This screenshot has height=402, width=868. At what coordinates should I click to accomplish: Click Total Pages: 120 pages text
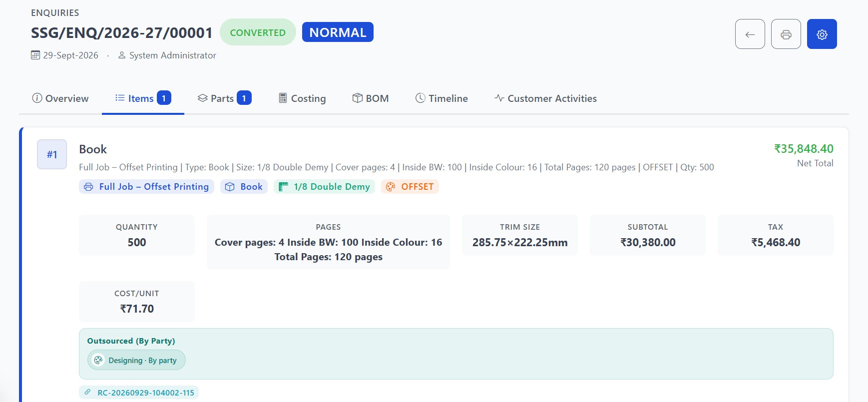(328, 257)
